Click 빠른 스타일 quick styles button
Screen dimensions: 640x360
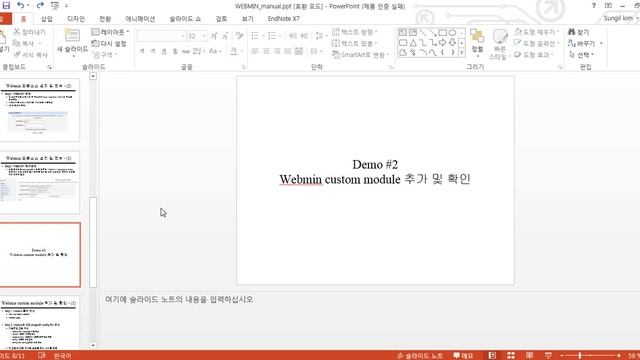tap(500, 43)
